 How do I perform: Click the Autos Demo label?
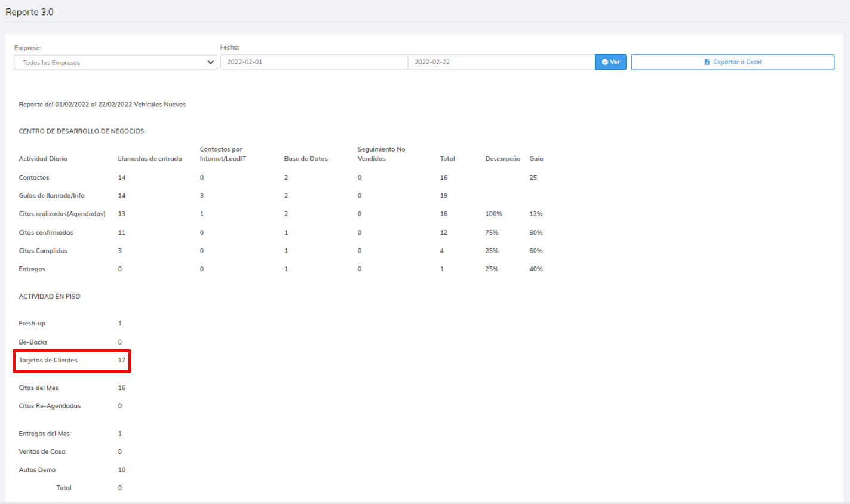[37, 470]
